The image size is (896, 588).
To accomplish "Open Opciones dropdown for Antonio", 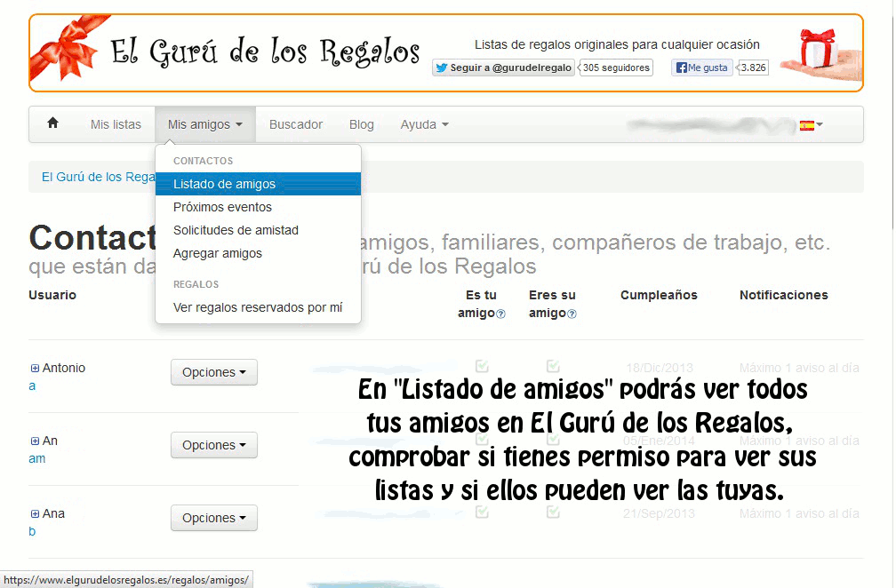I will coord(213,372).
